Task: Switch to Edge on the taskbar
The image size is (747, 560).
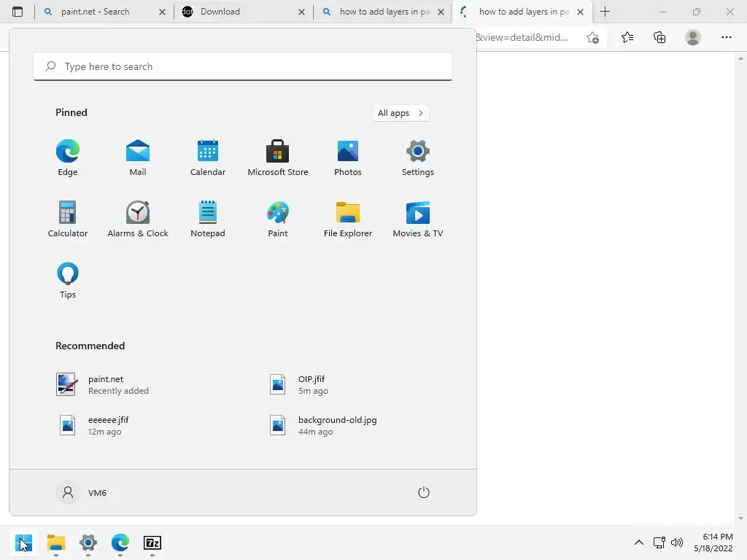Action: pos(120,542)
